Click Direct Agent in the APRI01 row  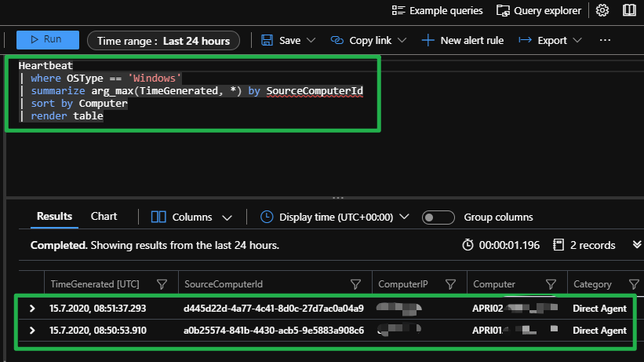pos(599,331)
